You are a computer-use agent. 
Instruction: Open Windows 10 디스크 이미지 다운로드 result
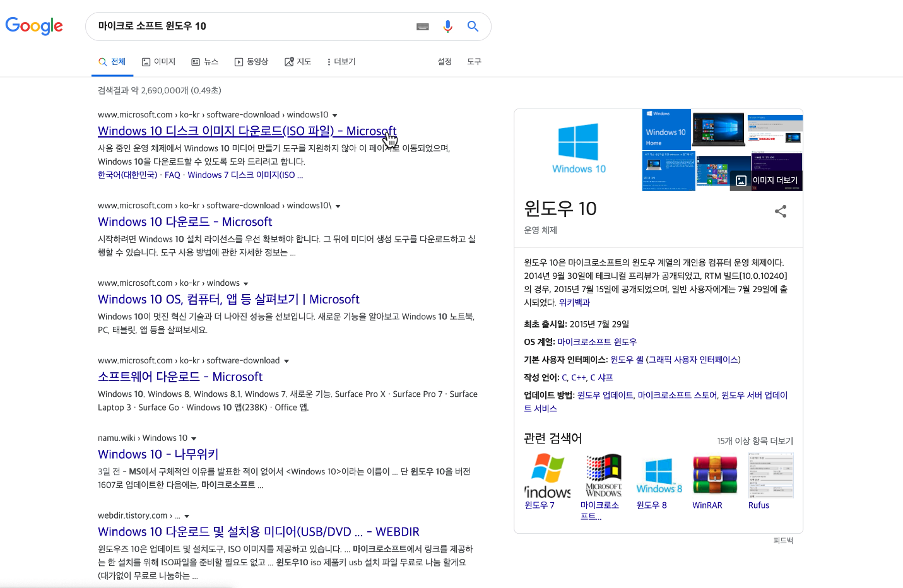coord(247,131)
